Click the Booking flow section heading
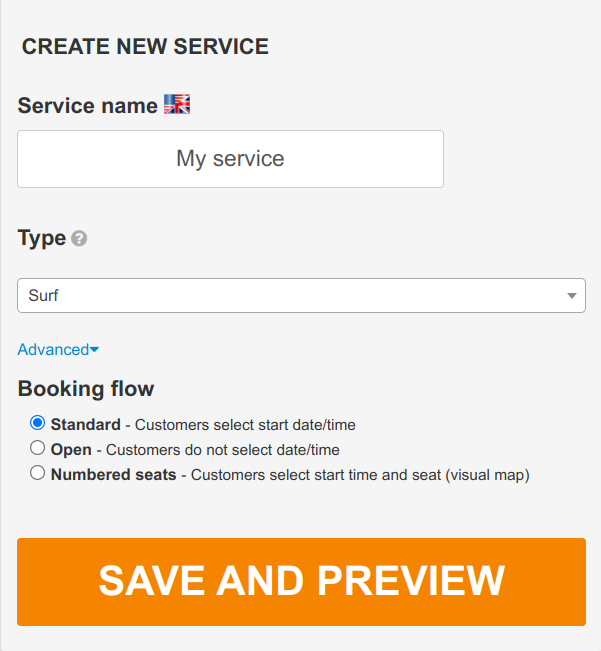This screenshot has height=651, width=601. pos(86,389)
